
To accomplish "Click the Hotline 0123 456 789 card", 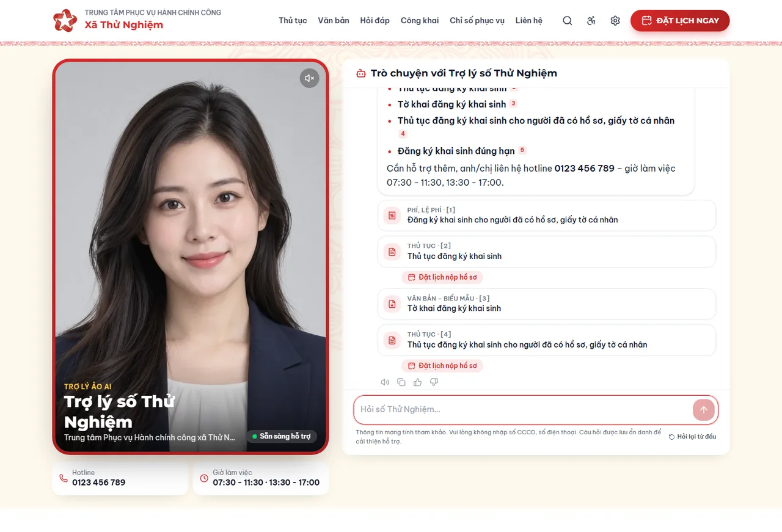I will (120, 478).
